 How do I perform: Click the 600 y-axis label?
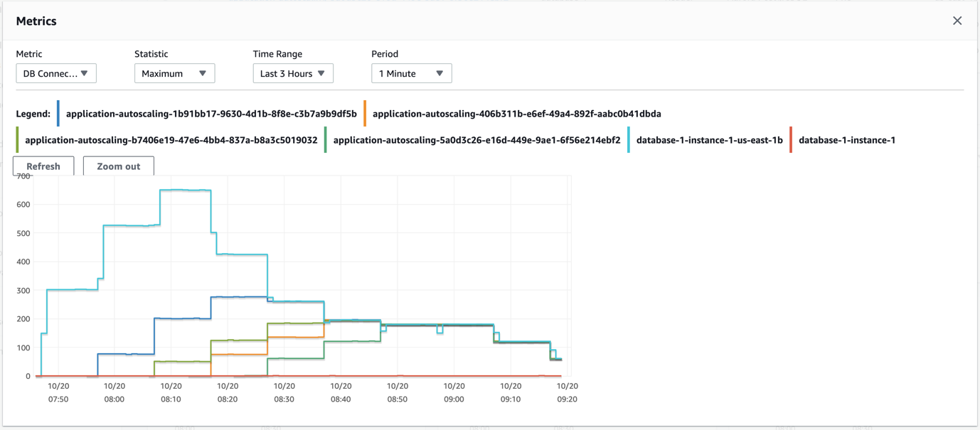23,205
